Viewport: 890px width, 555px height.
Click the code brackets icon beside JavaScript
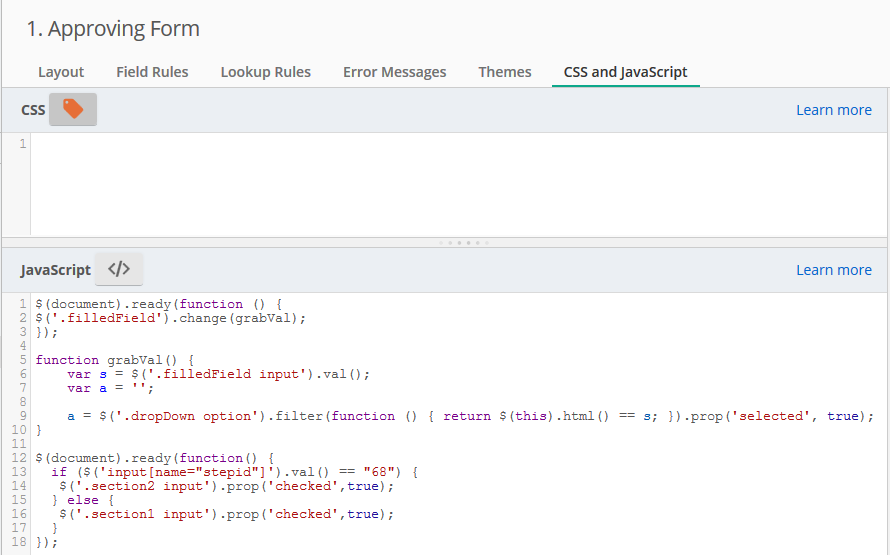tap(119, 269)
